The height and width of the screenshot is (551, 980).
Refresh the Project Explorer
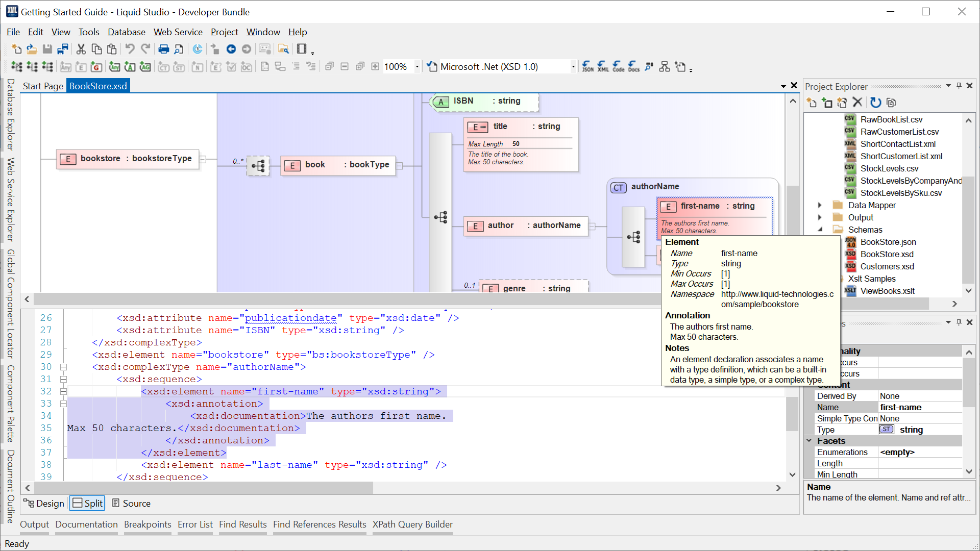pyautogui.click(x=875, y=103)
